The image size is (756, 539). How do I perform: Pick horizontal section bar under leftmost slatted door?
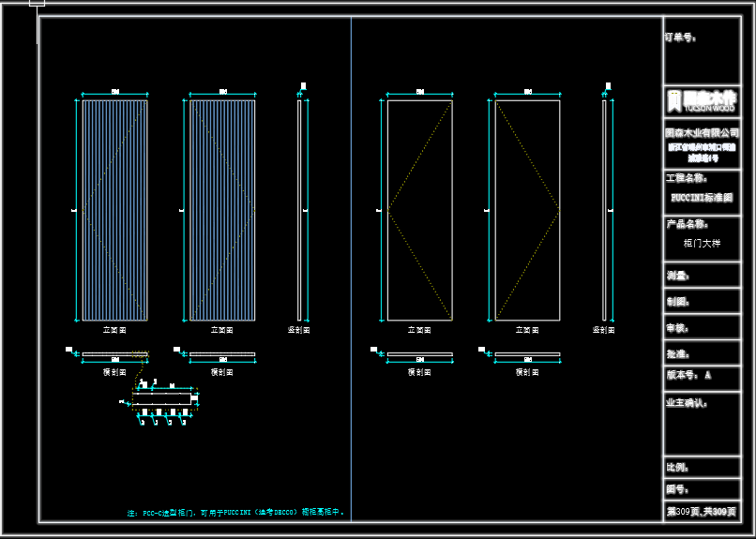tap(114, 354)
